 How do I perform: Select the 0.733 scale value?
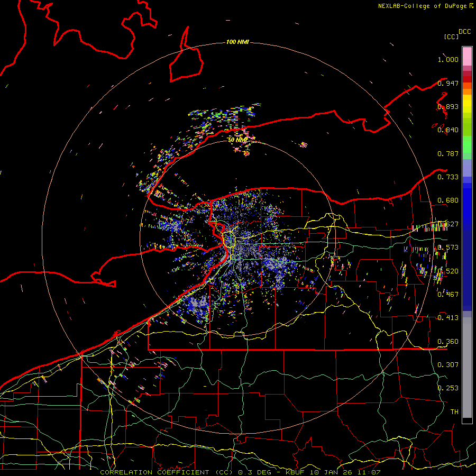448,177
